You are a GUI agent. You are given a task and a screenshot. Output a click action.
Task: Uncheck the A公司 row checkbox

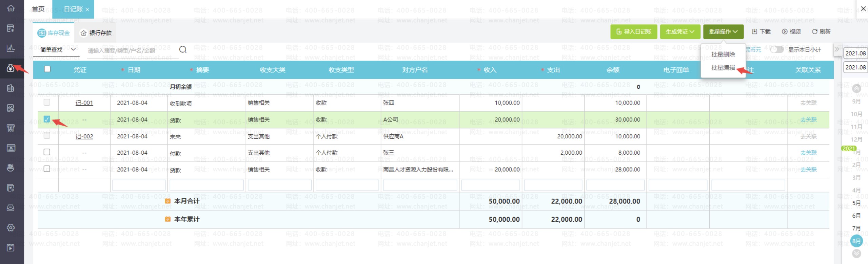47,119
